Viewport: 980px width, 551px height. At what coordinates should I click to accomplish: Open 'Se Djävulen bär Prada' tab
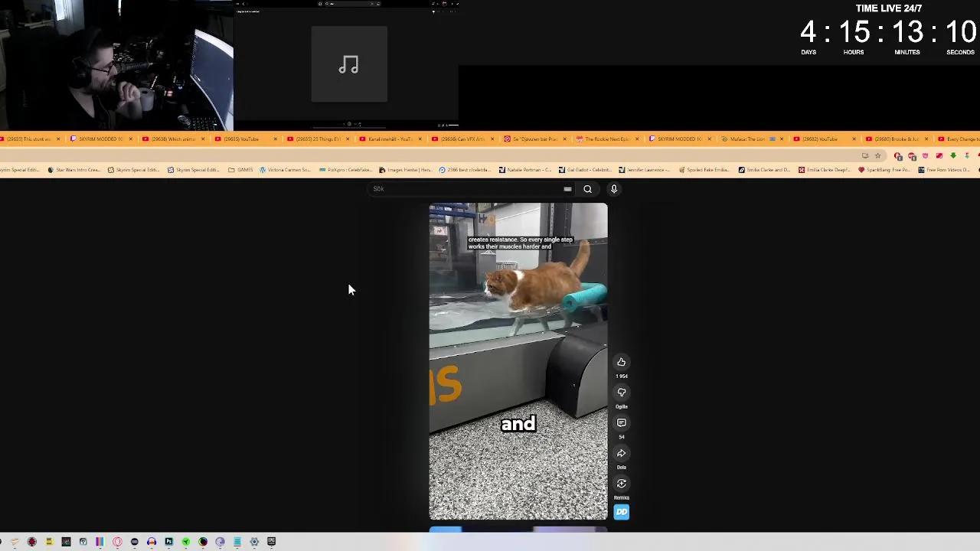534,139
